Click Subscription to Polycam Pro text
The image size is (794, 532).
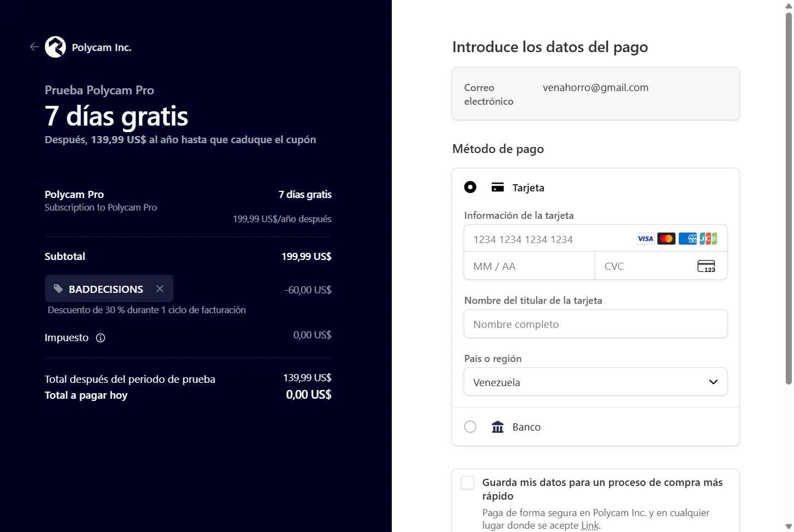(101, 207)
